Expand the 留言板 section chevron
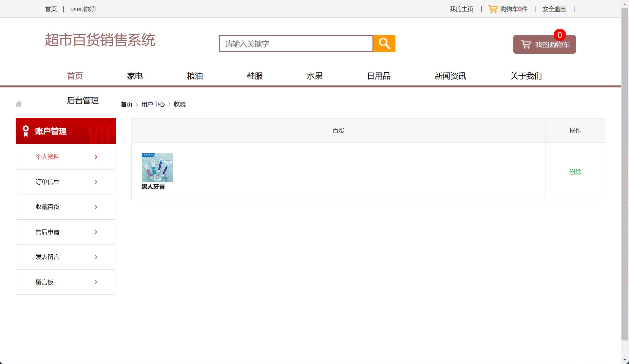 point(96,282)
